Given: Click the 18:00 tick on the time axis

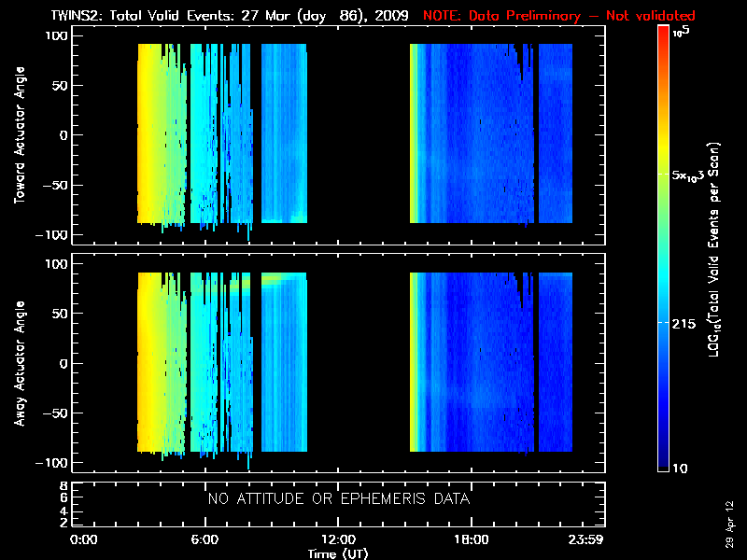Looking at the screenshot, I should [x=471, y=539].
